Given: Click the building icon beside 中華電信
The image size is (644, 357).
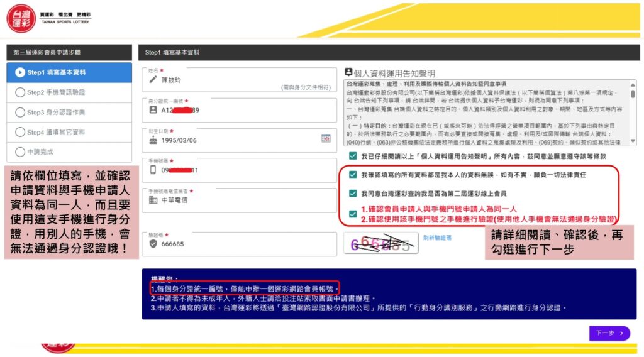Looking at the screenshot, I should click(x=153, y=200).
